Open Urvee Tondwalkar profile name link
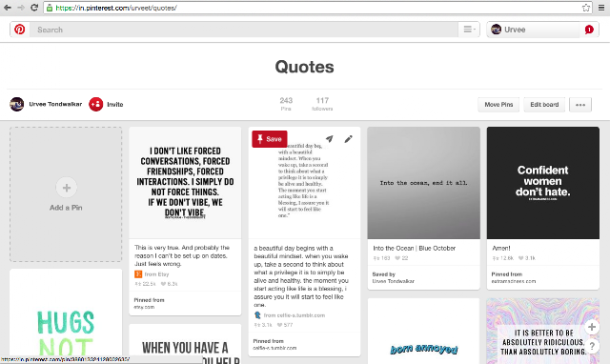The height and width of the screenshot is (364, 610). 55,104
